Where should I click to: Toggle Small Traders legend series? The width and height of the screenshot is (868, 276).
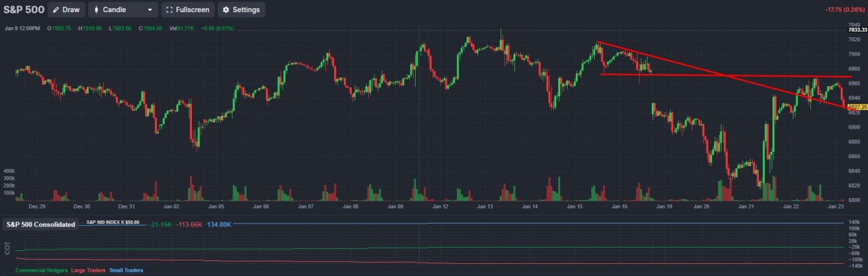click(x=126, y=271)
